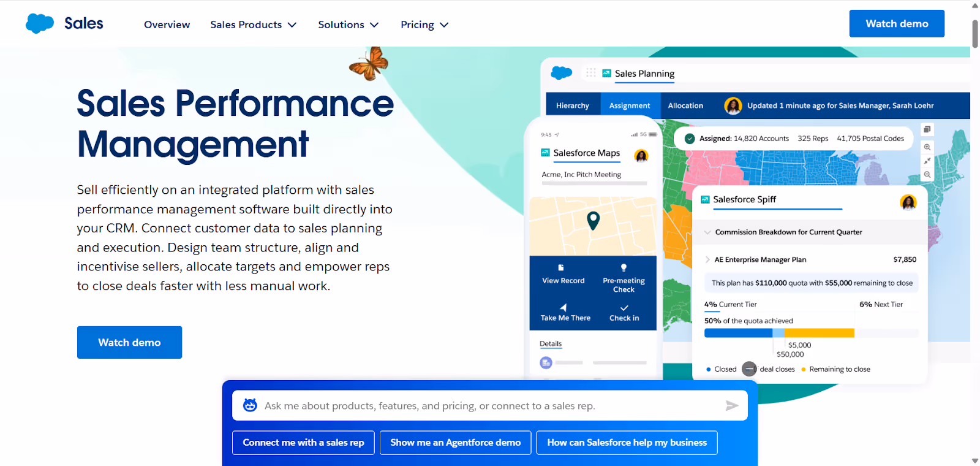
Task: Switch to the Assignment tab
Action: click(x=630, y=105)
